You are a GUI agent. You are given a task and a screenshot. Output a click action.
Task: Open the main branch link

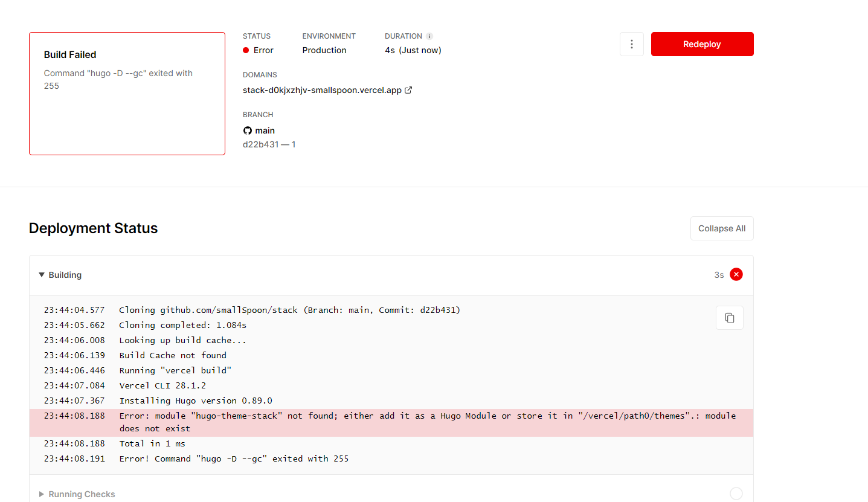pos(265,130)
